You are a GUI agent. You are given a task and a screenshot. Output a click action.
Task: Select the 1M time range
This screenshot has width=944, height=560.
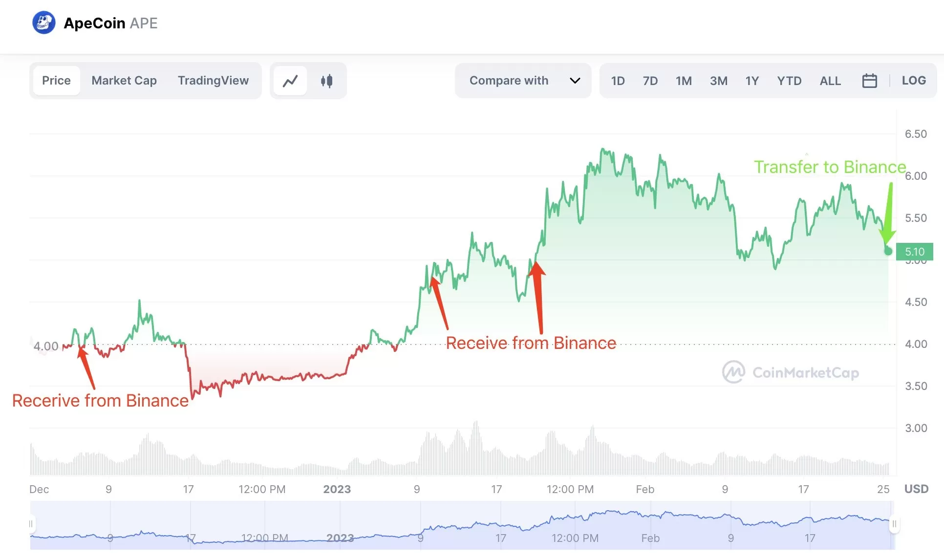point(684,81)
